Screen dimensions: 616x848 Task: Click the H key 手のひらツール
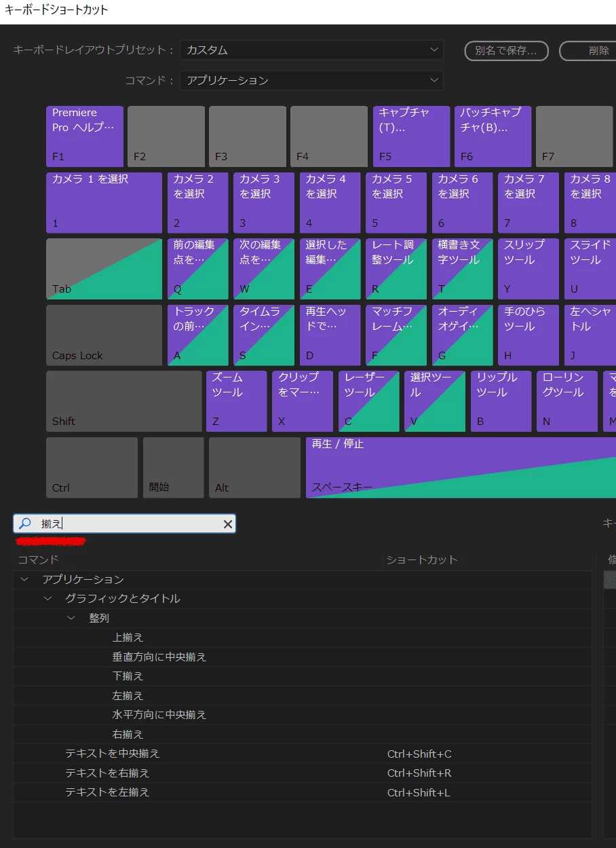(528, 335)
